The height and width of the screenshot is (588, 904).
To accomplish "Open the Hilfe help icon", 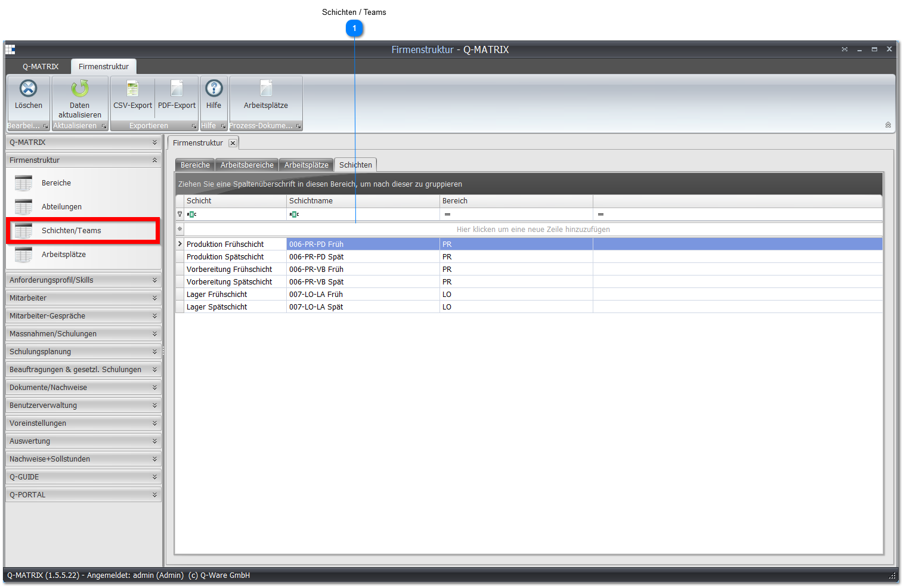I will (x=214, y=88).
